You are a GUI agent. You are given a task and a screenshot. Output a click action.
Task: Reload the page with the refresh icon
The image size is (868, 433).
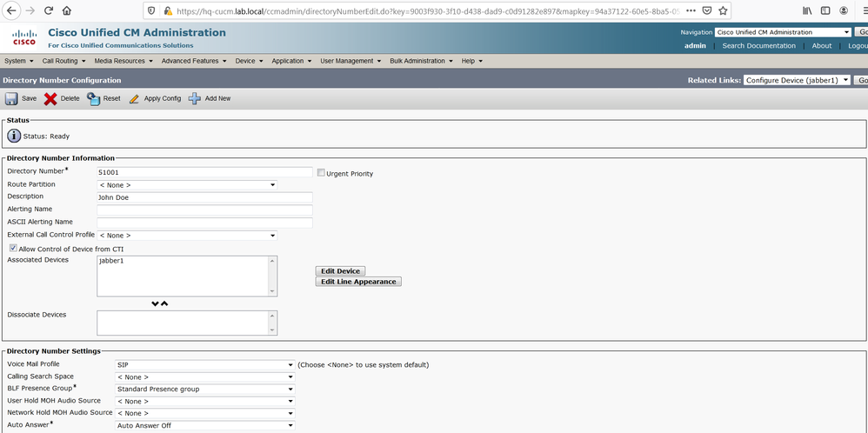coord(49,10)
